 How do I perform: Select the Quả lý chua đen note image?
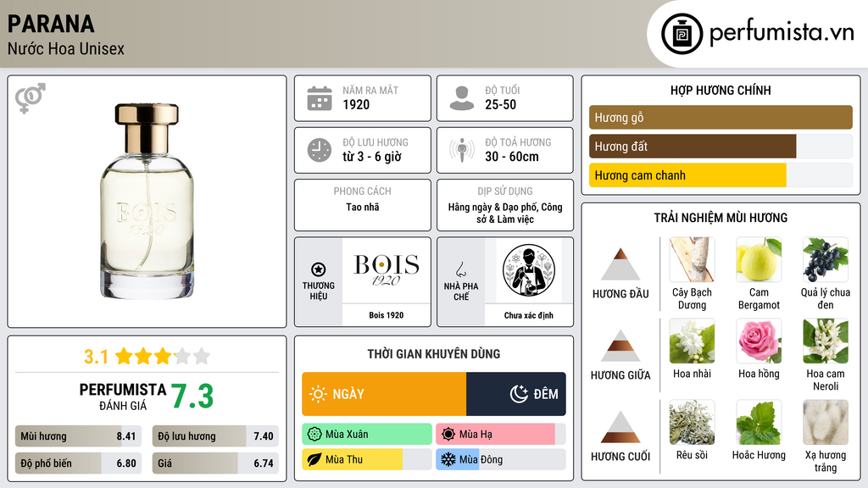click(826, 259)
